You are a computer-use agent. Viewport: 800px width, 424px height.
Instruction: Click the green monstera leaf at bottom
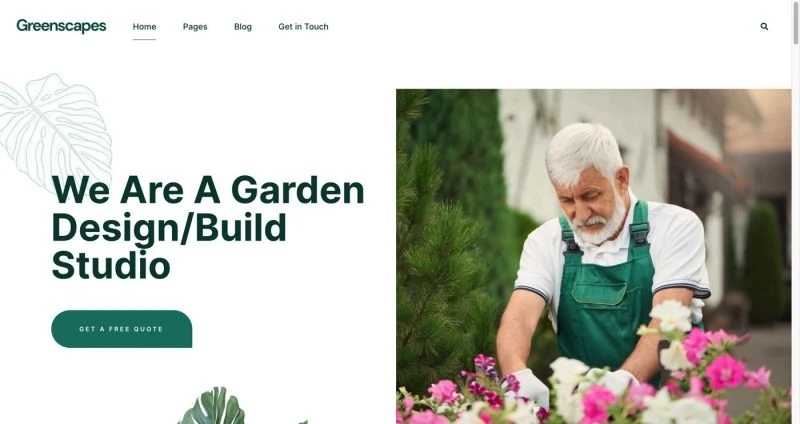click(x=212, y=407)
